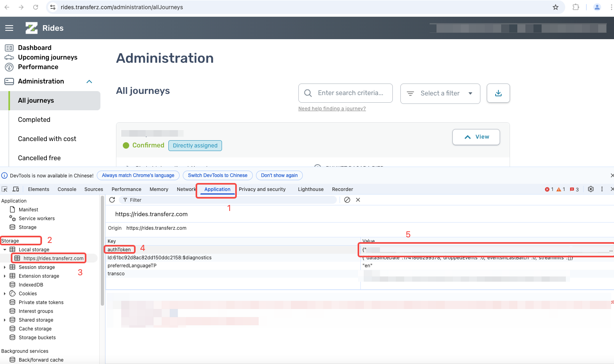Screen dimensions: 614x364
Task: Click the journey search criteria input field
Action: [x=350, y=93]
